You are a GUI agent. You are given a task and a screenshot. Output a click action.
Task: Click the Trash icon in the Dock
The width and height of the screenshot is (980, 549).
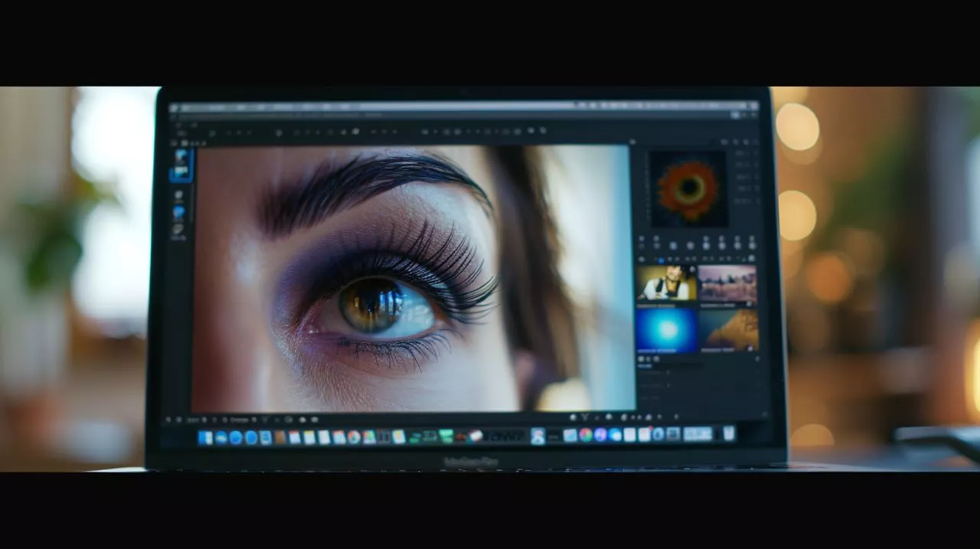click(728, 433)
